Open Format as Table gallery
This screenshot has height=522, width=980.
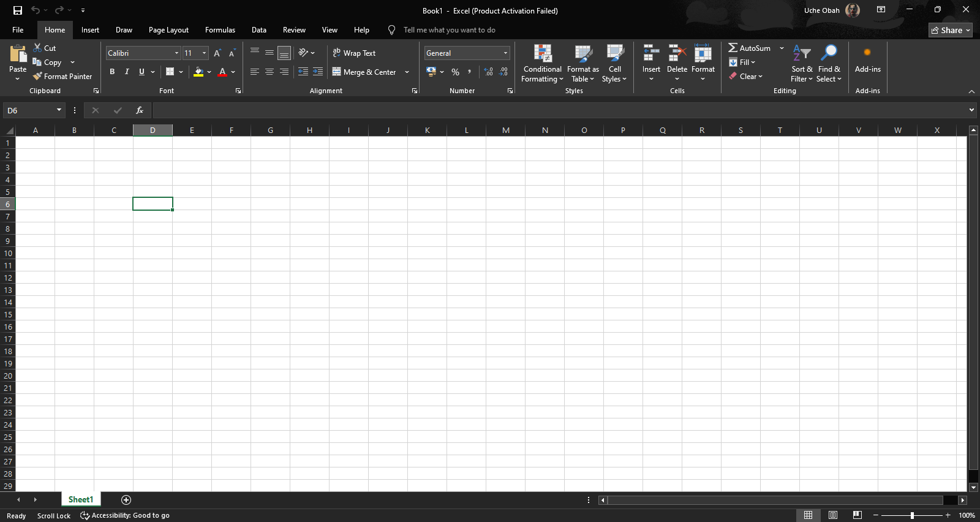click(x=582, y=63)
